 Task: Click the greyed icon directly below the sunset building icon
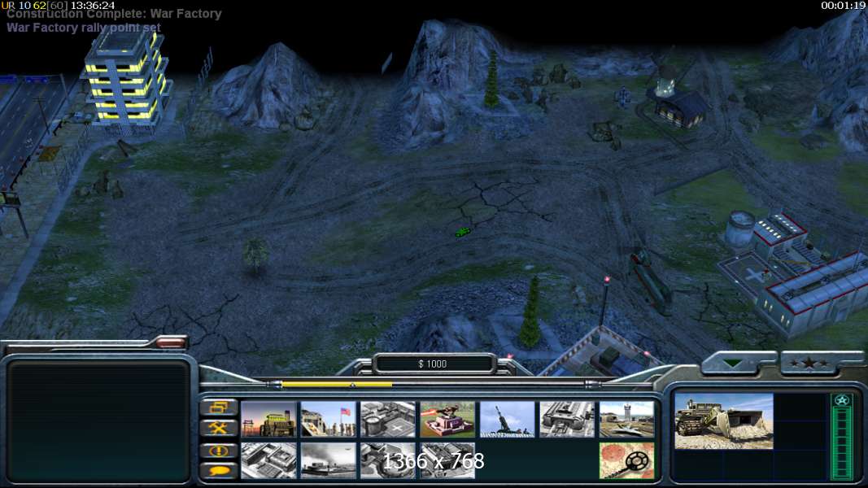tap(269, 460)
